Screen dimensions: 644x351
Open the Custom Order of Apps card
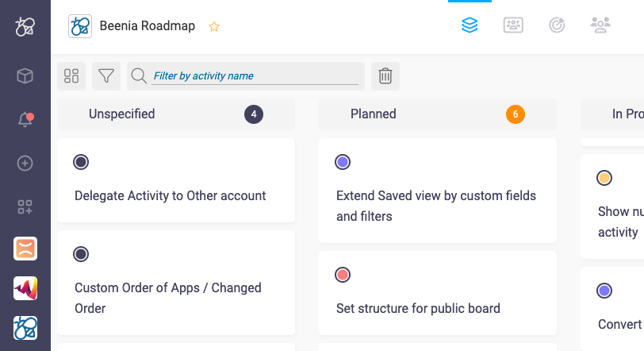[168, 296]
